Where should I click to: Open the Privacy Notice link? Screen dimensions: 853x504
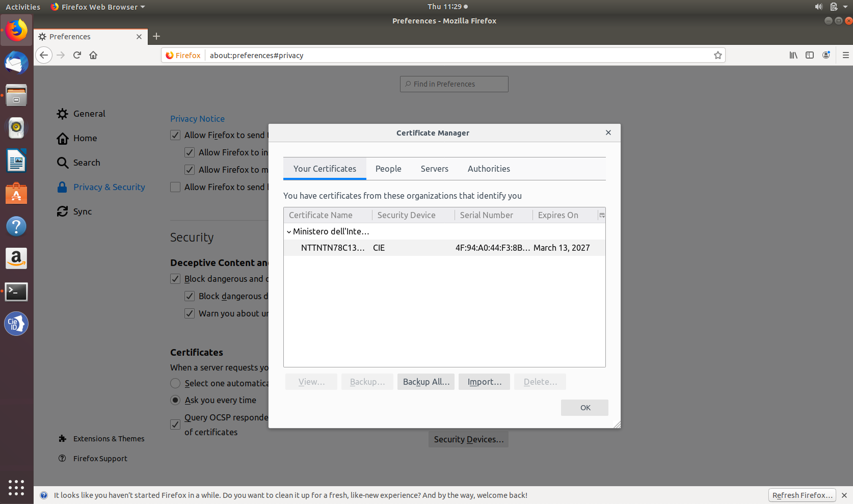coord(197,119)
